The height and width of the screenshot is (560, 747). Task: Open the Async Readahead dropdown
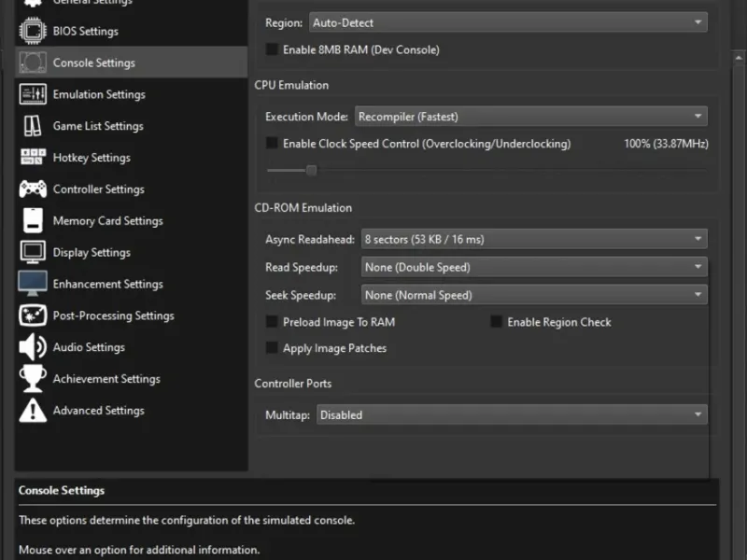(x=534, y=239)
